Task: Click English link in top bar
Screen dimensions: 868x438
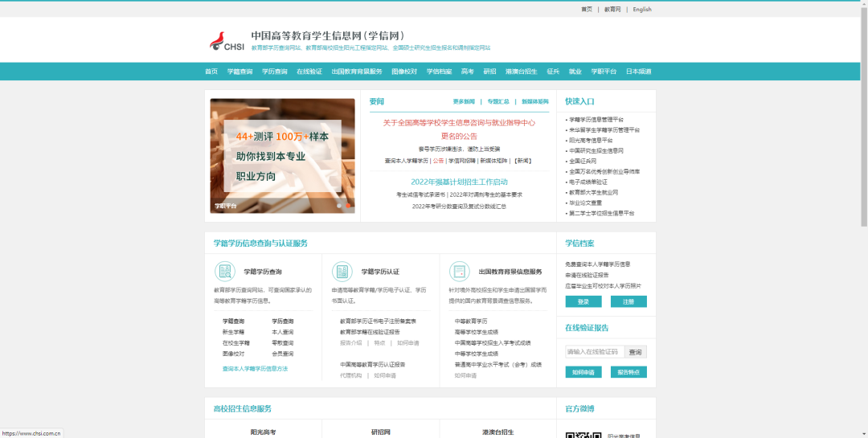Action: click(642, 10)
